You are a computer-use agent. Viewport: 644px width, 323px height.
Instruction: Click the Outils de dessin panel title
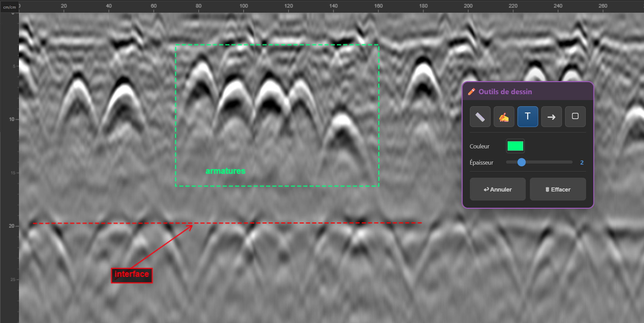click(x=505, y=91)
